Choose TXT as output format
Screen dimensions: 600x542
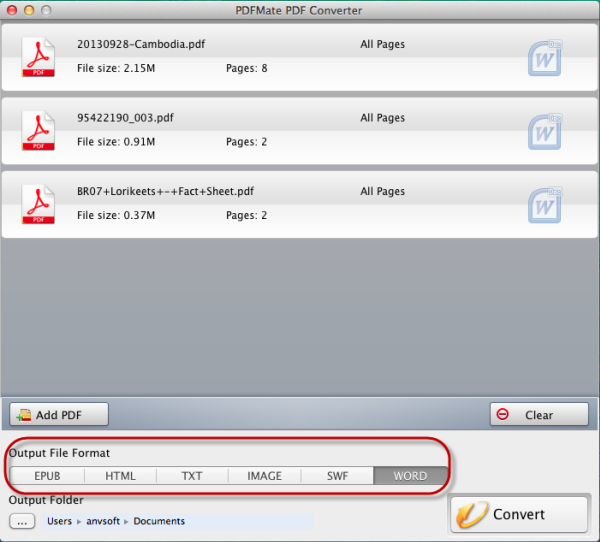(x=192, y=476)
